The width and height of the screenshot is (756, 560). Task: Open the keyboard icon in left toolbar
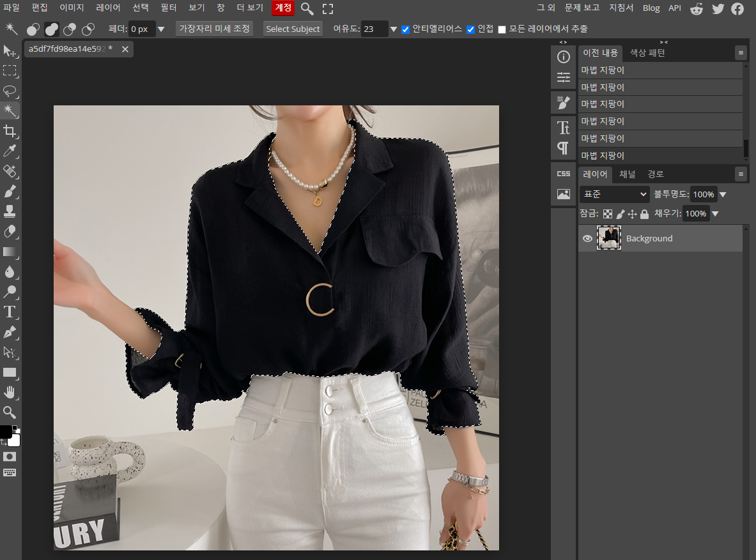pos(10,473)
